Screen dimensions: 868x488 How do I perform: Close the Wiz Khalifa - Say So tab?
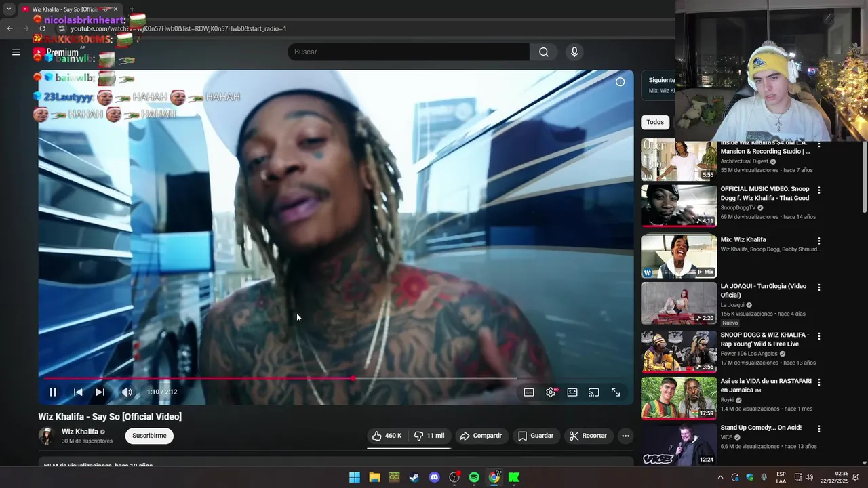coord(115,9)
